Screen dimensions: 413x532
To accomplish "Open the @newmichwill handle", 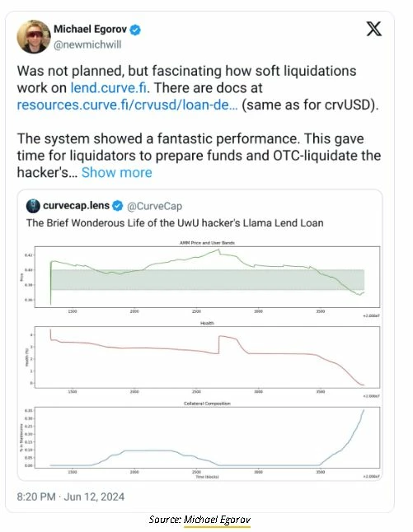I will (x=87, y=44).
